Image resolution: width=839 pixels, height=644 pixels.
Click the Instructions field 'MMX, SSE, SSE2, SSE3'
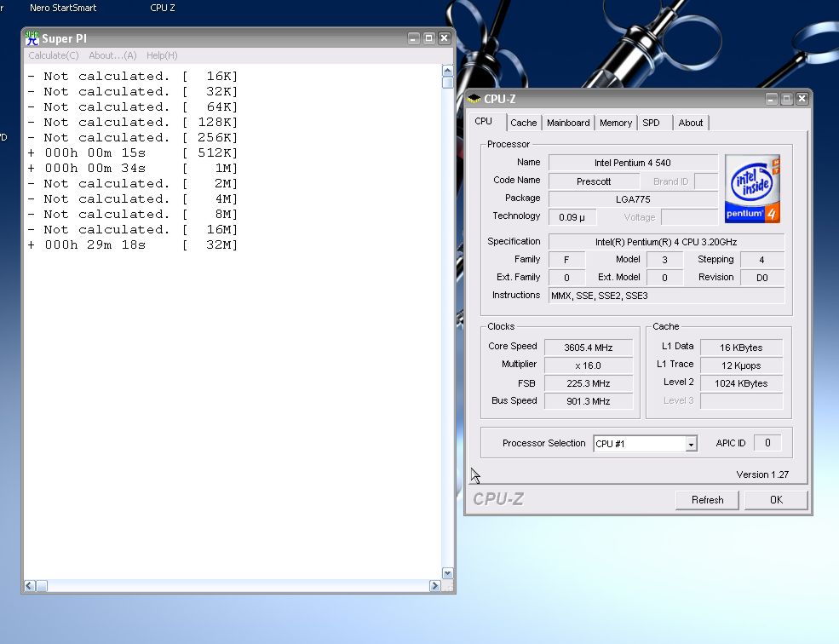point(666,296)
